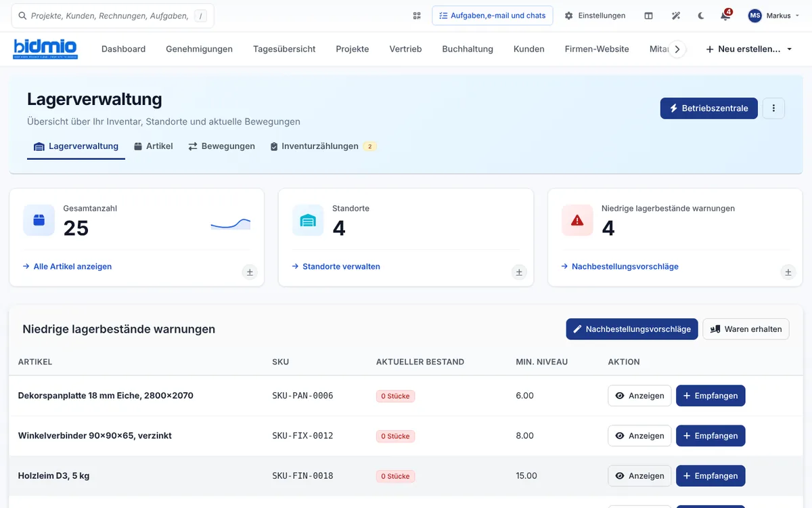View the Dekorspanplatte 18 mm Eiche item
Viewport: 812px width, 508px height.
click(x=639, y=396)
